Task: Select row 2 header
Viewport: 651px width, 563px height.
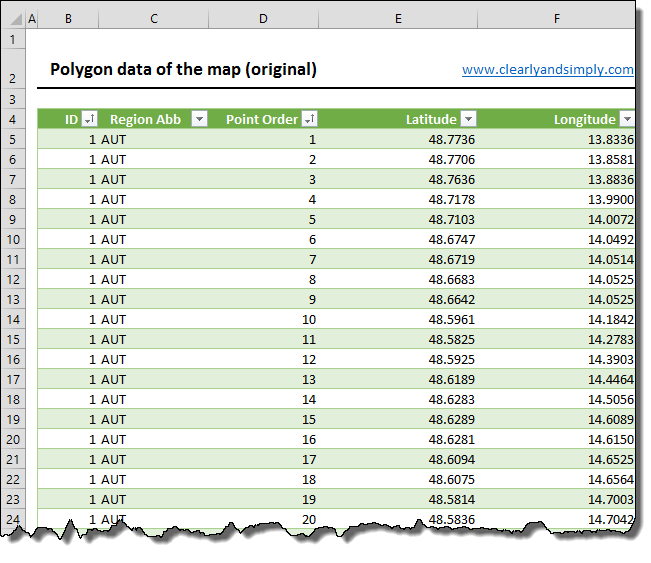Action: click(13, 69)
